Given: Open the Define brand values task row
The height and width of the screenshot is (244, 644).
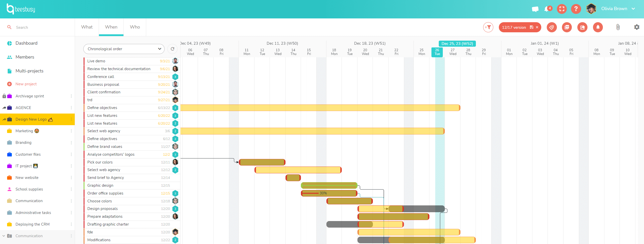Looking at the screenshot, I should (132, 147).
